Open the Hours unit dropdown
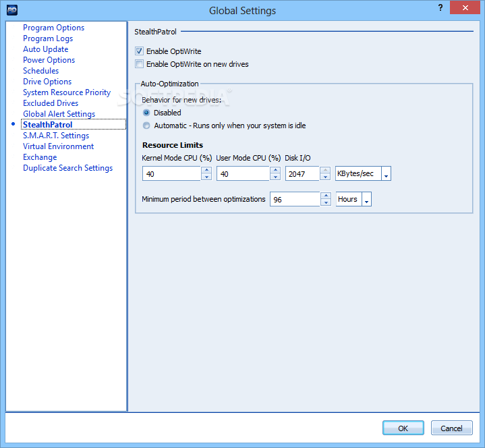 (366, 199)
